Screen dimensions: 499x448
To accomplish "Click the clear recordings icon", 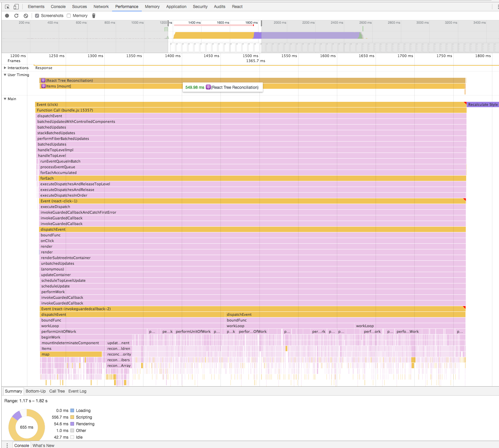I will coord(26,15).
